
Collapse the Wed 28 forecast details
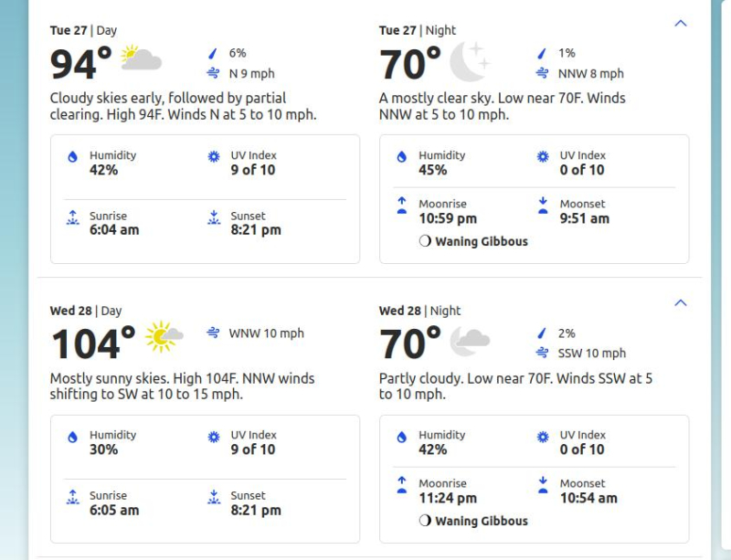tap(680, 303)
